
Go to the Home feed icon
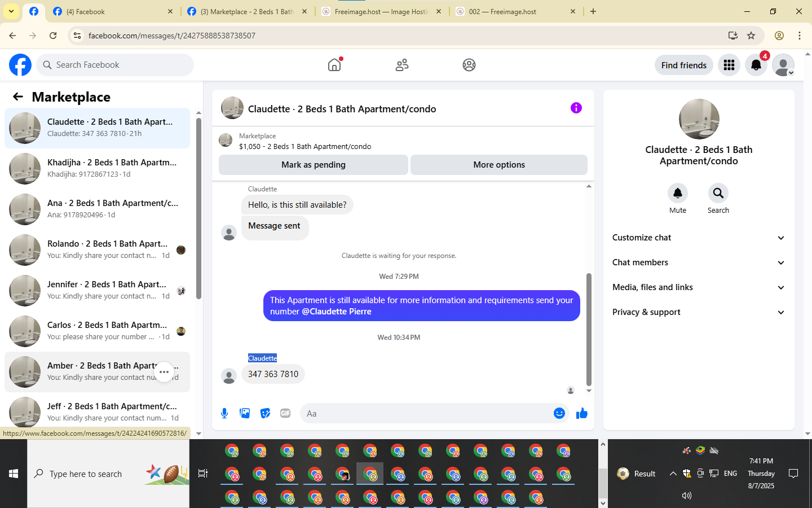pos(334,65)
